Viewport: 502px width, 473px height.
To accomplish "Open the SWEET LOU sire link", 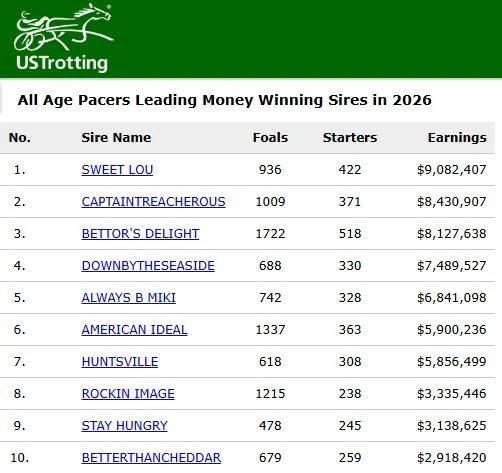I will (117, 170).
